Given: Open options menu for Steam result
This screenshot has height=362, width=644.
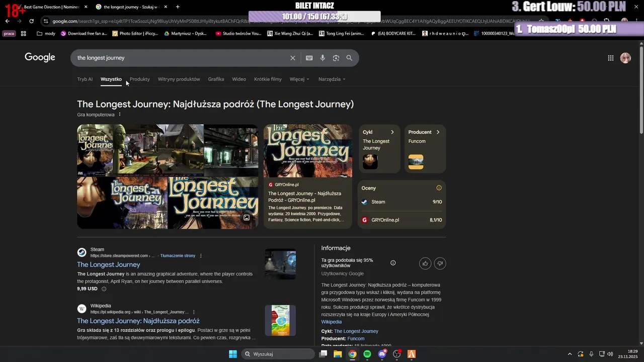Looking at the screenshot, I should point(201,256).
